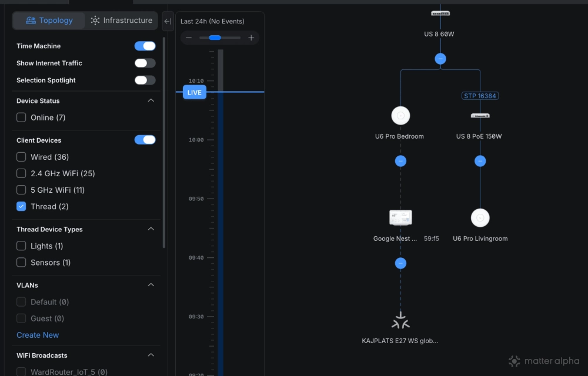The height and width of the screenshot is (376, 588).
Task: Collapse node below US 8 PoE 150W
Action: click(x=480, y=161)
